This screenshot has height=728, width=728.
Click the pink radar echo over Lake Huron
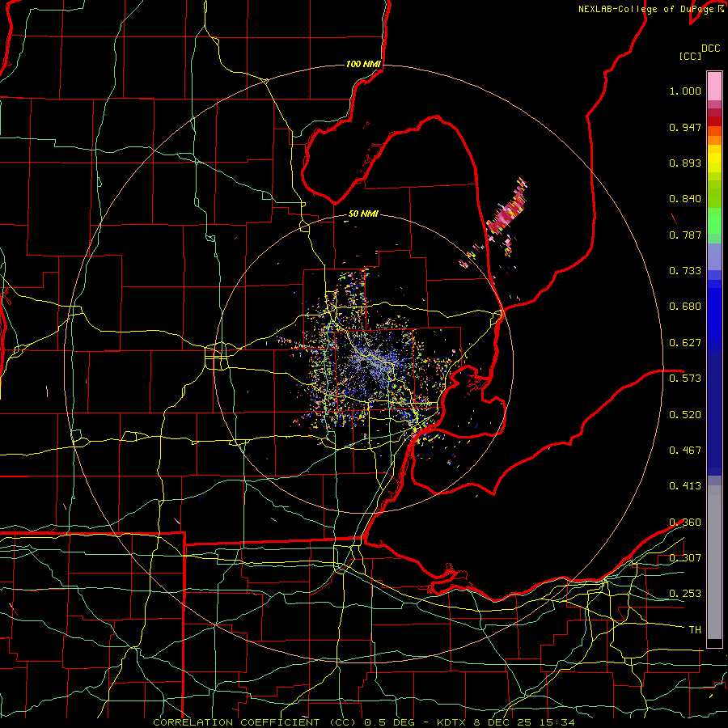coord(506,214)
